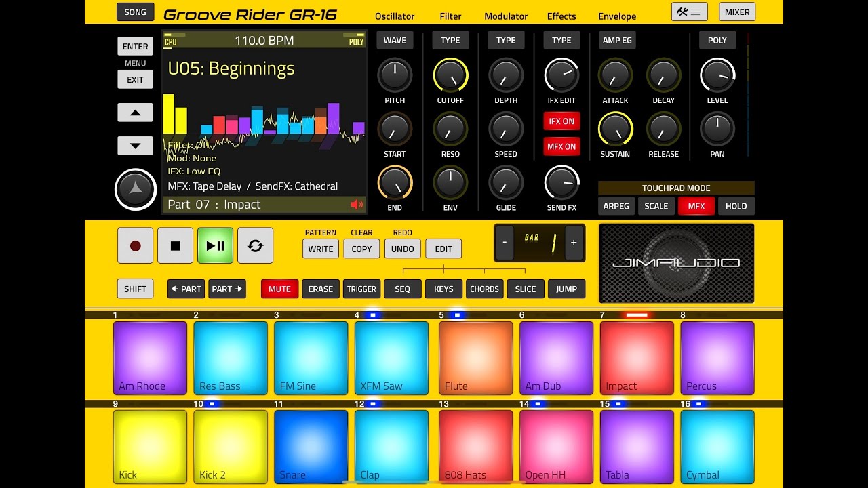The width and height of the screenshot is (868, 488).
Task: Switch to CHORDS mode
Action: [485, 289]
